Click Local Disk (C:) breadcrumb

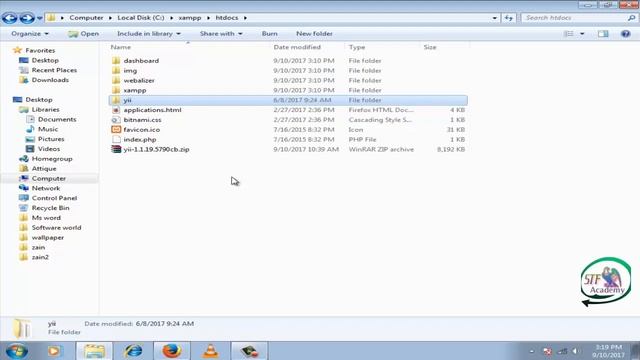click(141, 18)
